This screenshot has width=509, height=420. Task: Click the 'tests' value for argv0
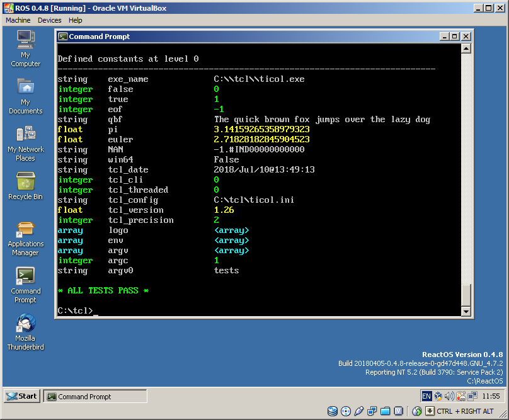[226, 270]
